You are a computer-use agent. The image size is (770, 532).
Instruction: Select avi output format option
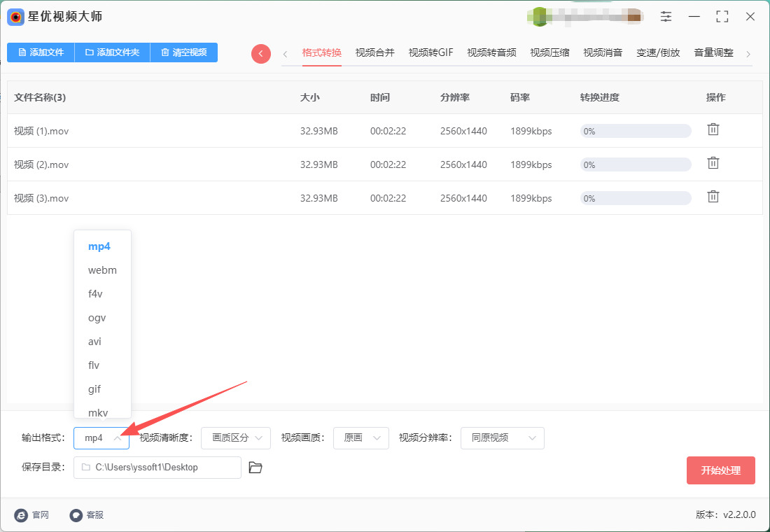95,342
